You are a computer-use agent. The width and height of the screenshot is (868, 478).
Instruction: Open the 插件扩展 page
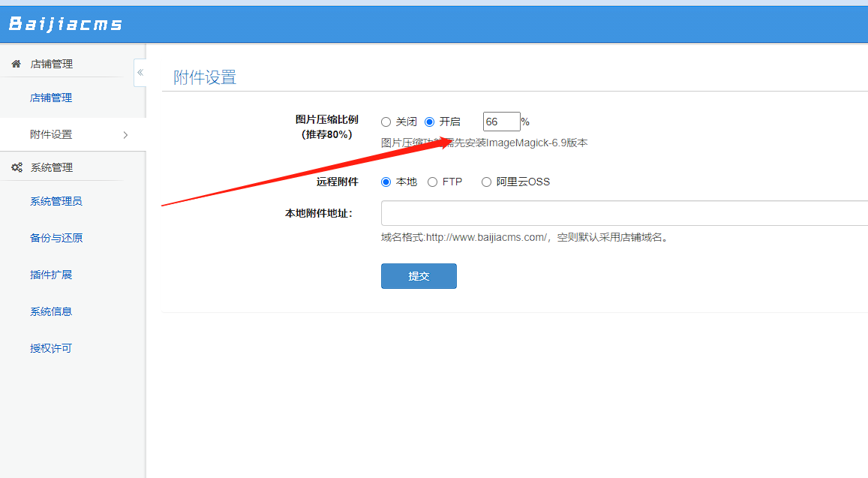50,274
